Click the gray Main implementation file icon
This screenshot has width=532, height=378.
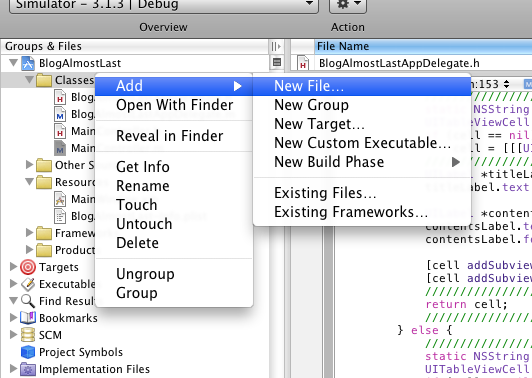point(60,148)
